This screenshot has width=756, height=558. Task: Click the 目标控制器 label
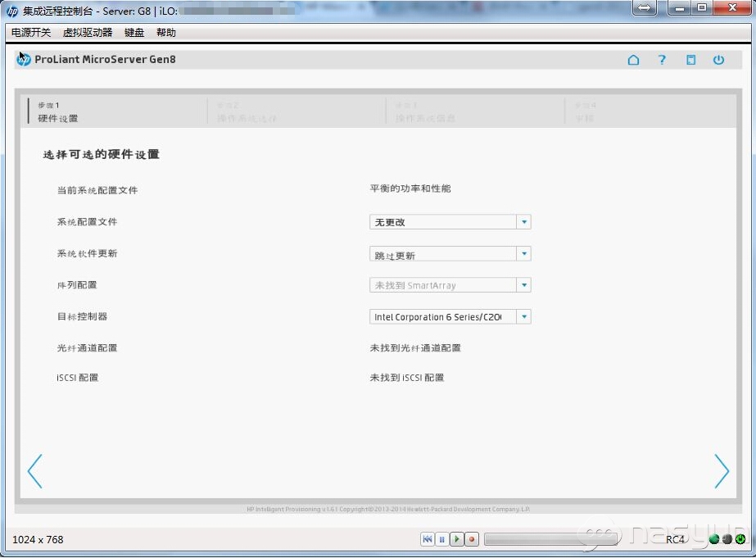coord(82,316)
